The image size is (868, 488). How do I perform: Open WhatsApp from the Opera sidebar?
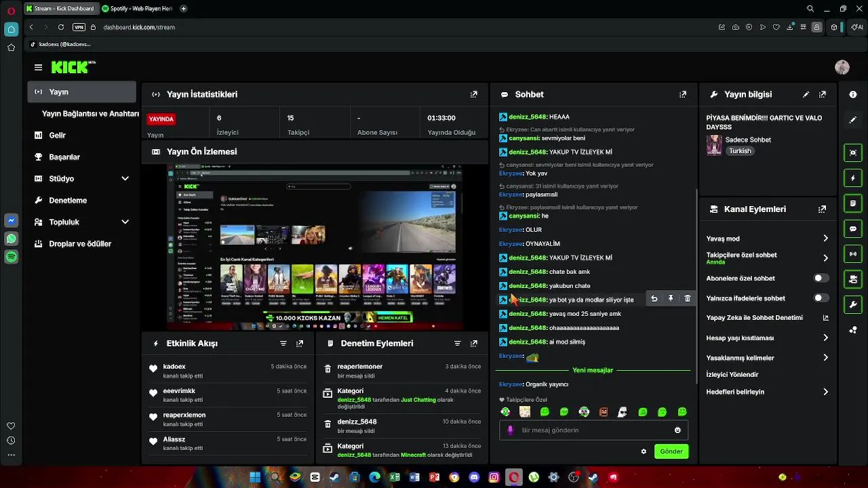click(11, 239)
